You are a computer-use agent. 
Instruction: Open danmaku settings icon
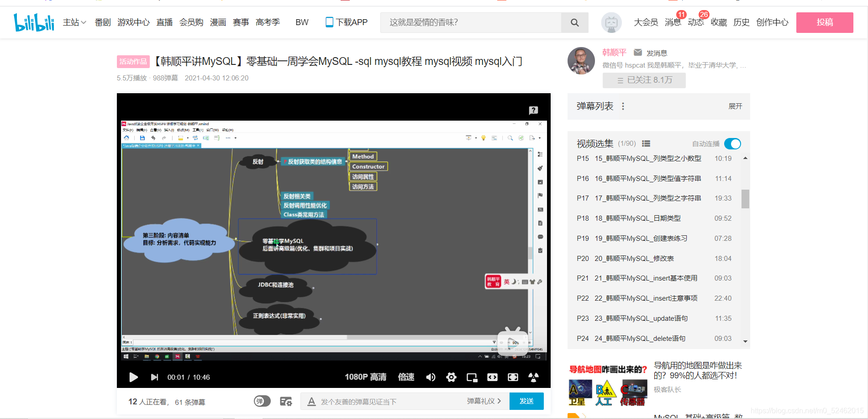click(x=286, y=401)
